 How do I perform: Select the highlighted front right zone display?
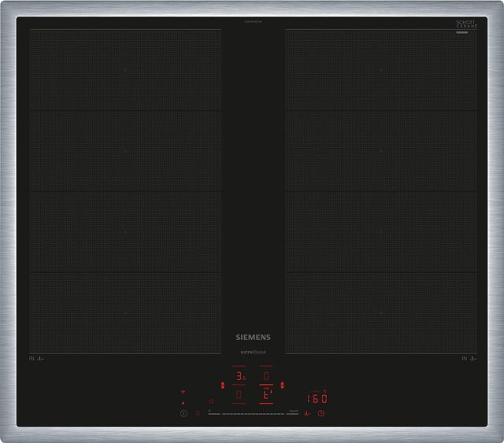click(266, 394)
